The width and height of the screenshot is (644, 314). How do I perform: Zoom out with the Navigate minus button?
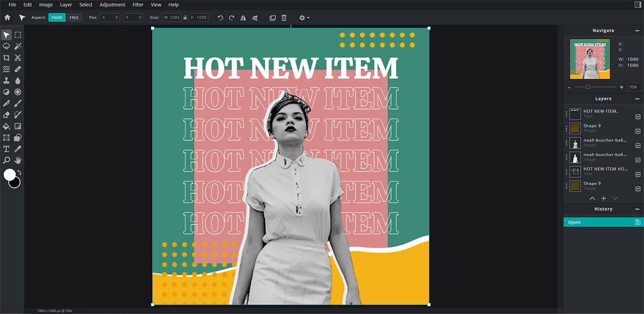point(569,87)
